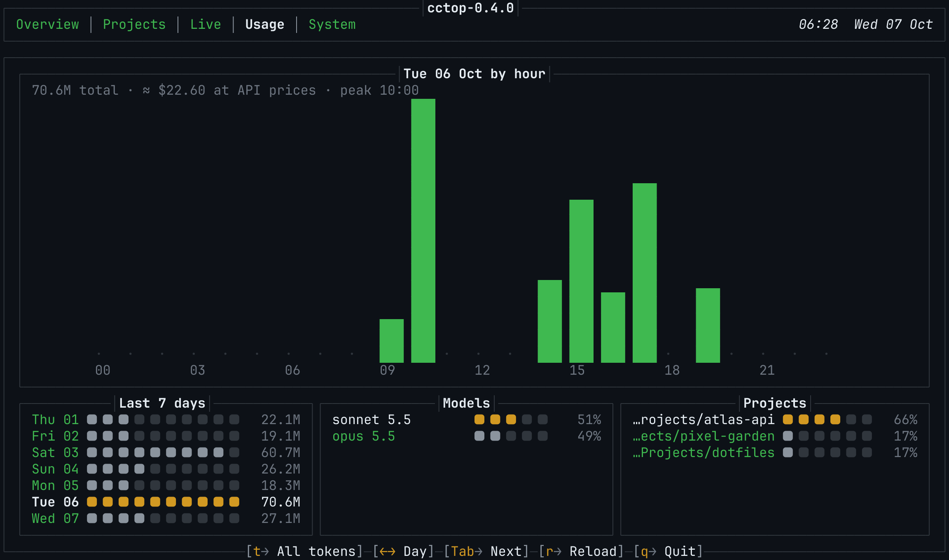Select the Wed 07 day row

click(x=166, y=518)
